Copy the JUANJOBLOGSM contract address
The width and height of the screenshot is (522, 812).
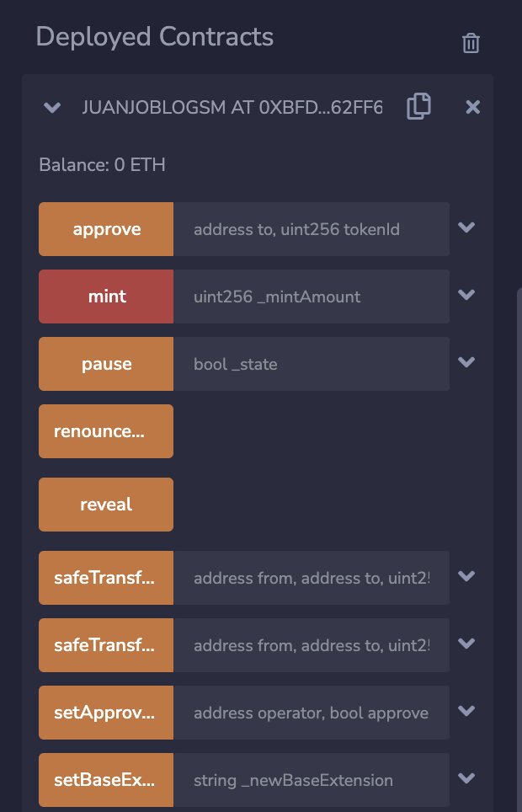418,107
